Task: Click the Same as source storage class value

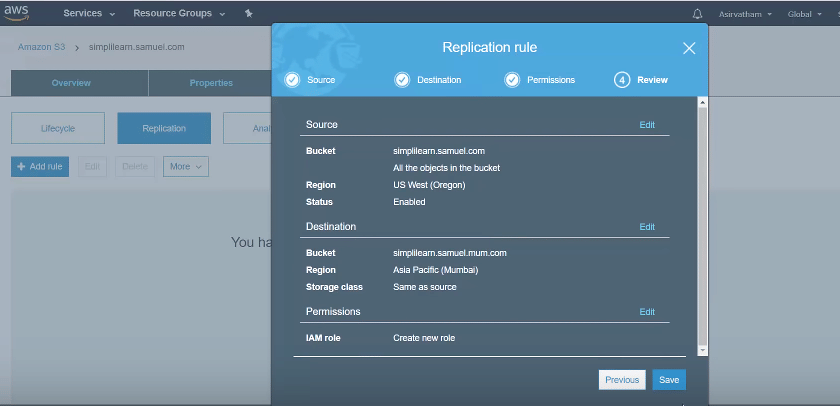Action: (x=425, y=287)
